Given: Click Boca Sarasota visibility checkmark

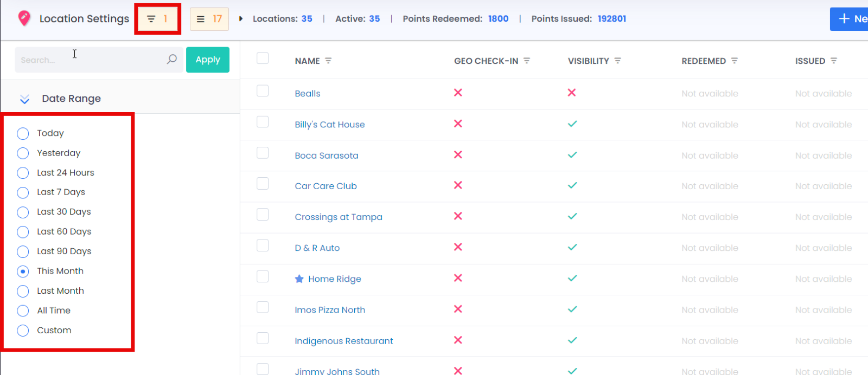Looking at the screenshot, I should coord(572,154).
